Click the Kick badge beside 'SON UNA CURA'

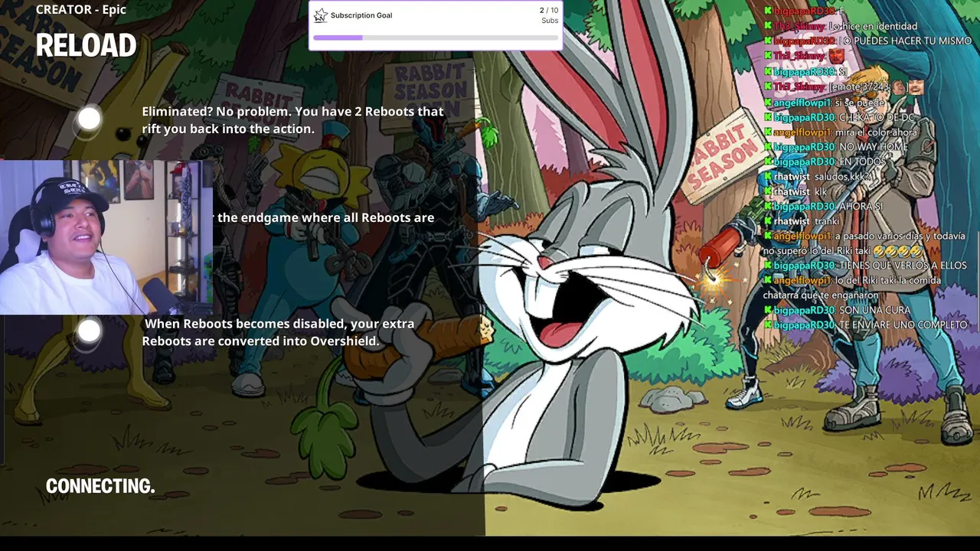pos(768,310)
